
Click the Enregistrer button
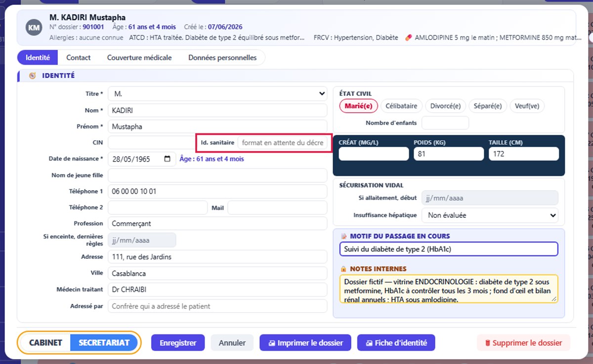tap(178, 343)
